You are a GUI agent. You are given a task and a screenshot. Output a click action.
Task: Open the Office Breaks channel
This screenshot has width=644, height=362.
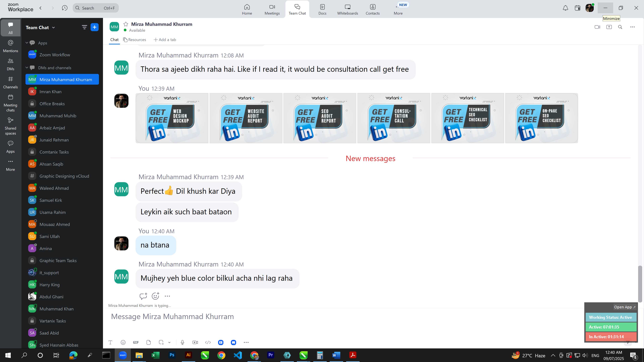coord(62,104)
